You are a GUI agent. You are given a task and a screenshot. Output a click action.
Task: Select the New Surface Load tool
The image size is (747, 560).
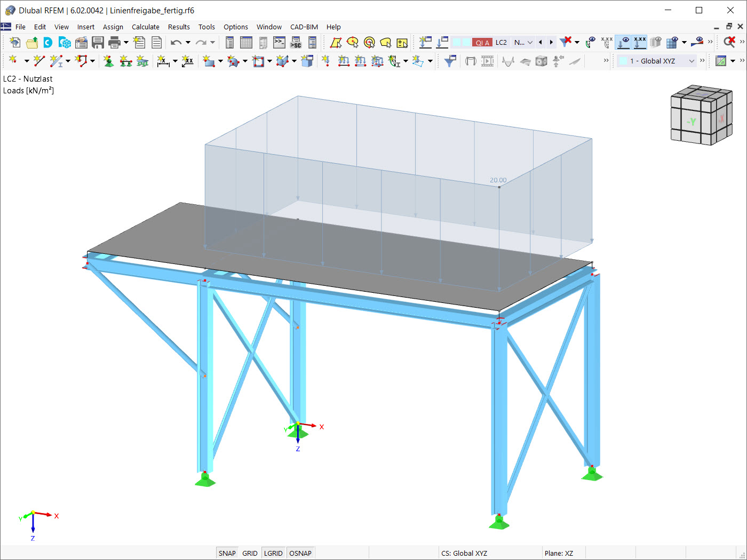360,61
